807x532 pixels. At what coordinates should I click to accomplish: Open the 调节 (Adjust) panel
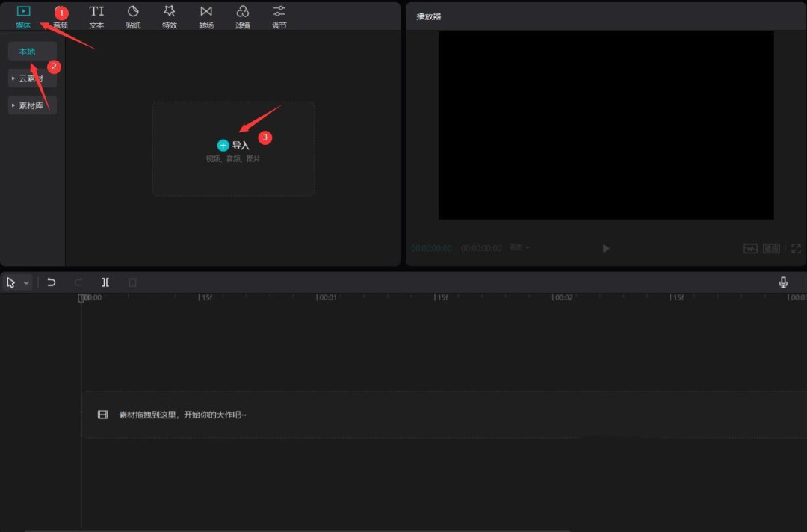point(279,16)
